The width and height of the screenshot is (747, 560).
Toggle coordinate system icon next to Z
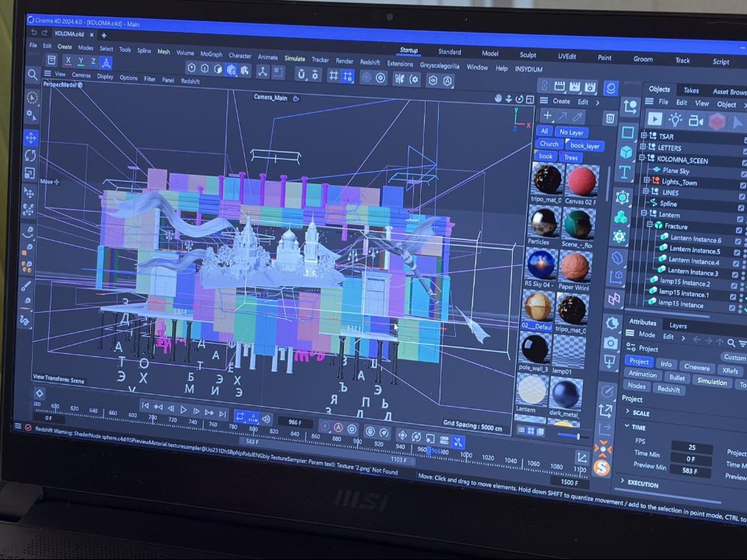point(107,62)
